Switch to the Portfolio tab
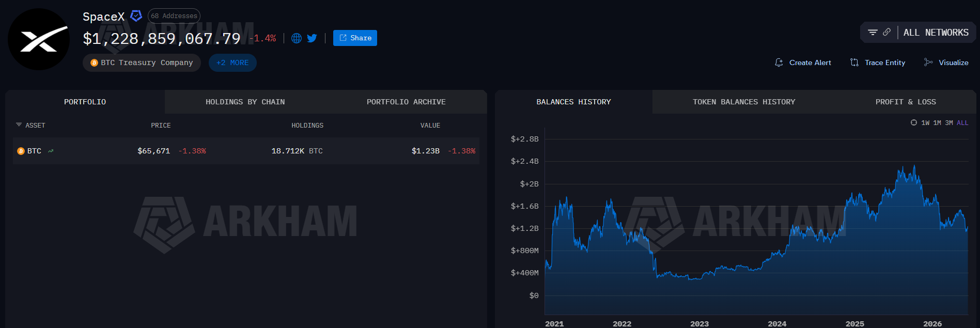 (85, 102)
